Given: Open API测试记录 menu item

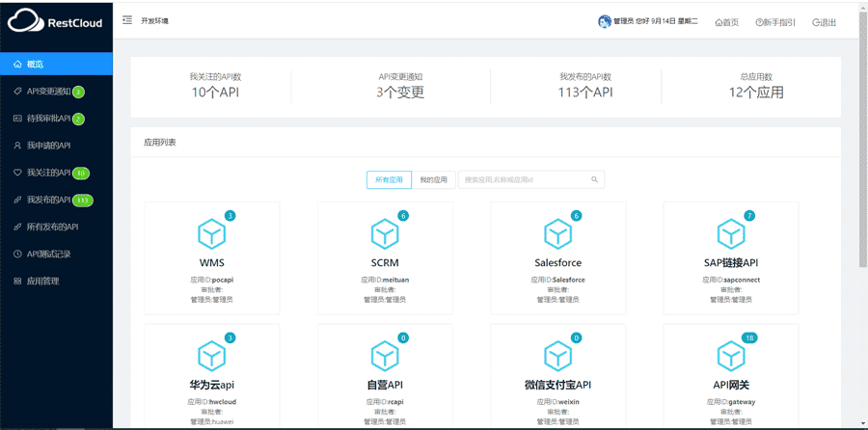Looking at the screenshot, I should [57, 254].
